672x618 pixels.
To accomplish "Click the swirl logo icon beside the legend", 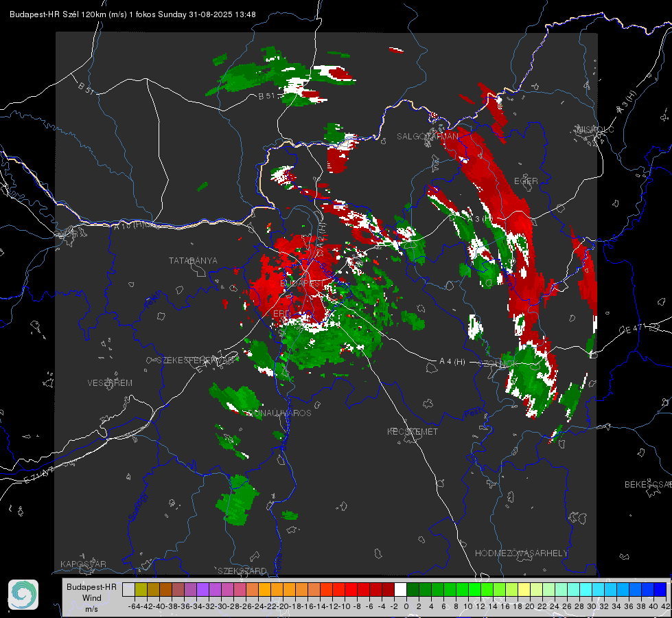I will (x=23, y=595).
